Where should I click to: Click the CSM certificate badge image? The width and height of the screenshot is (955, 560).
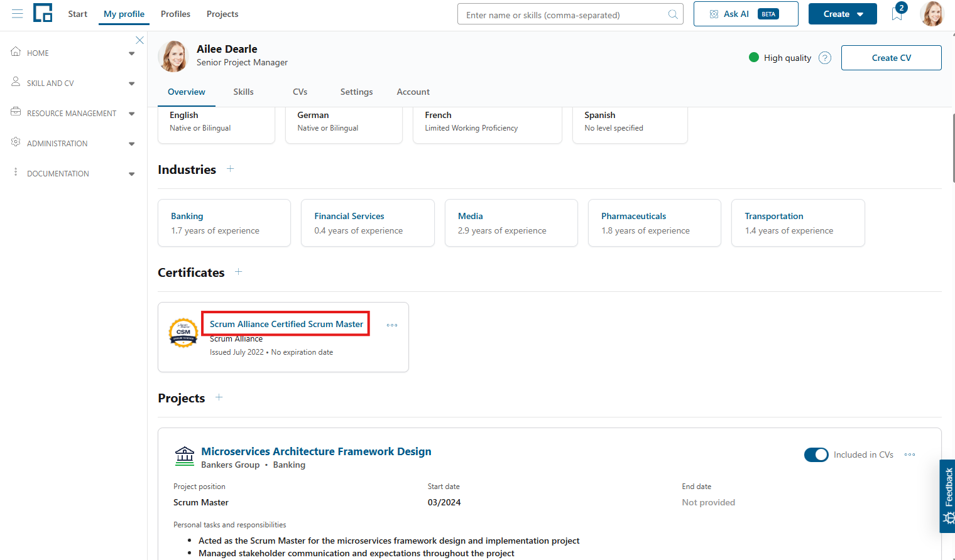coord(183,333)
